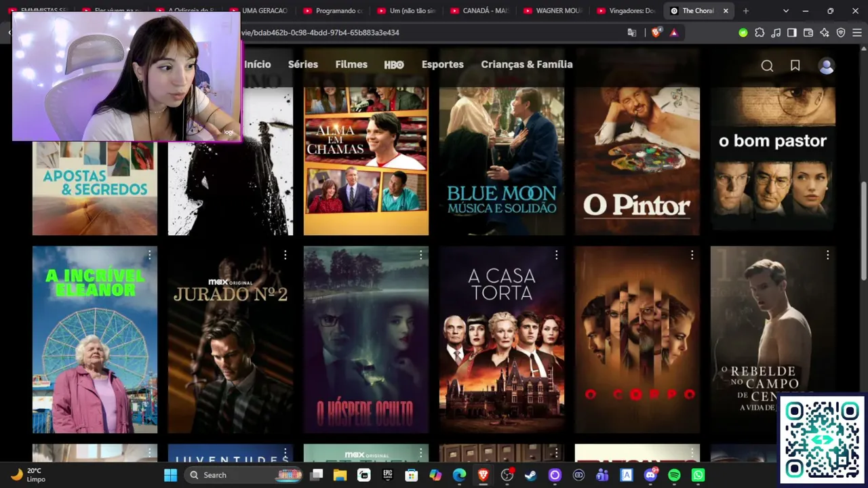The height and width of the screenshot is (488, 868).
Task: Open the browser extensions puzzle icon
Action: point(759,33)
